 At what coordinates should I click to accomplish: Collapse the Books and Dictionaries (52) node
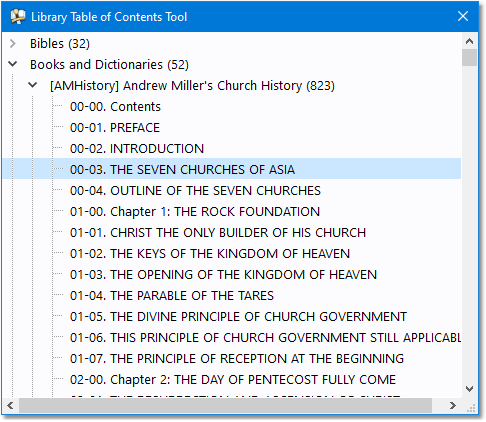click(13, 64)
